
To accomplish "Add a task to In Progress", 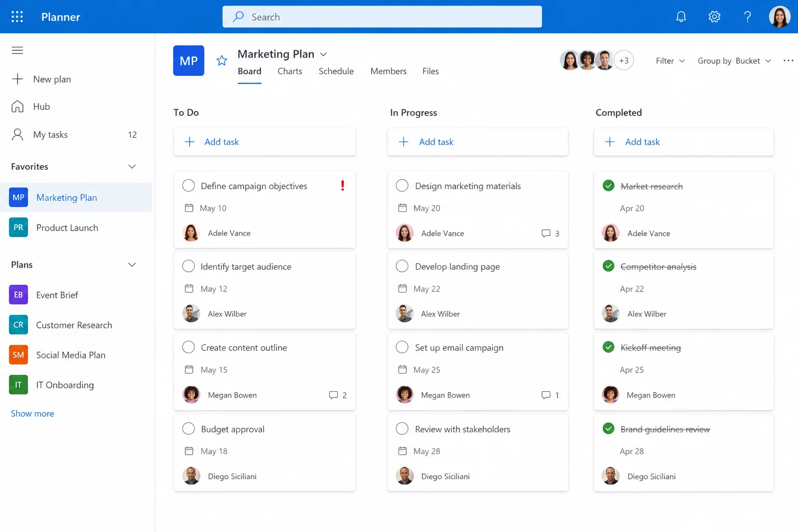I will [477, 142].
